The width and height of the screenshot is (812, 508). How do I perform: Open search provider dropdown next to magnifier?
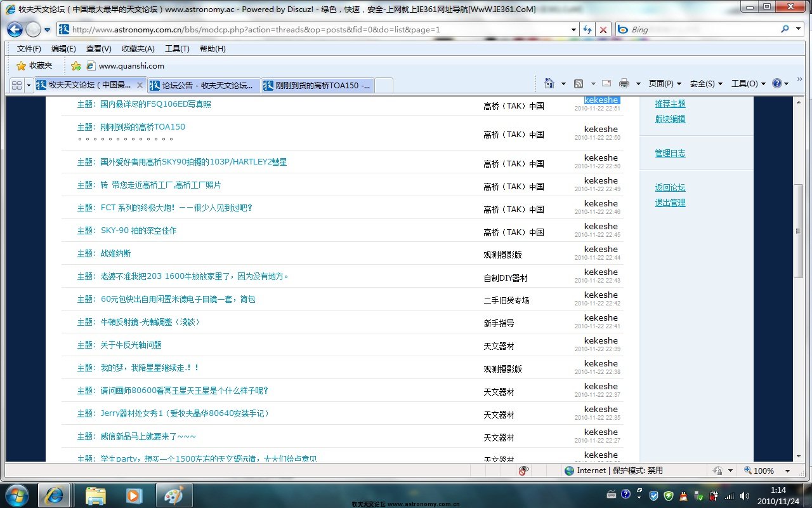tap(799, 29)
